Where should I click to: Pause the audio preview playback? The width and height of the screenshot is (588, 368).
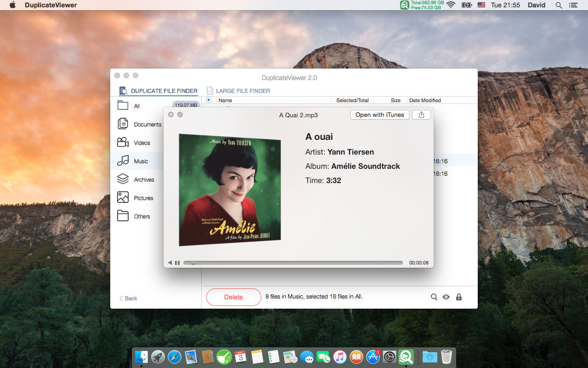tap(177, 263)
